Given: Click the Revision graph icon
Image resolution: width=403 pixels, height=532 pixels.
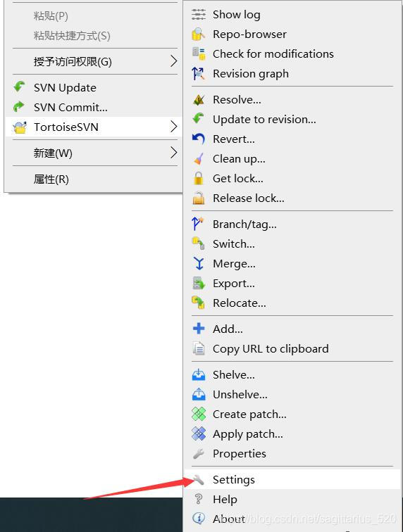Looking at the screenshot, I should [199, 74].
